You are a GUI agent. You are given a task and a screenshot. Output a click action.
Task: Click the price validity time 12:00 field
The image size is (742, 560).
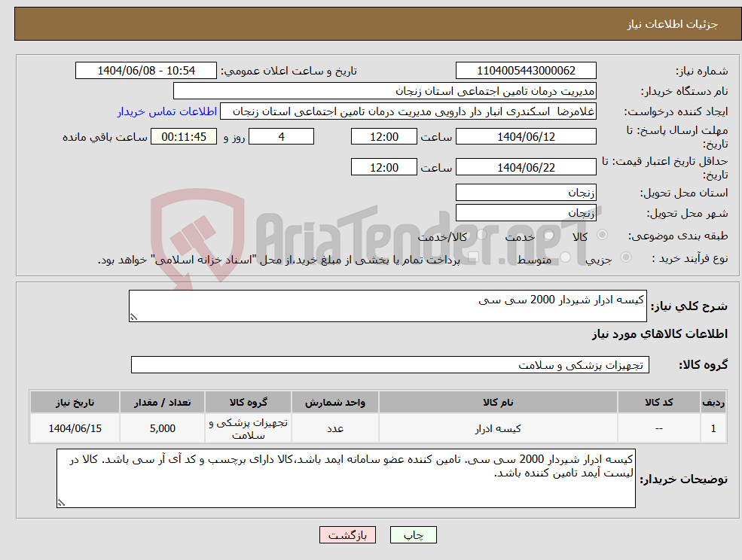(383, 167)
